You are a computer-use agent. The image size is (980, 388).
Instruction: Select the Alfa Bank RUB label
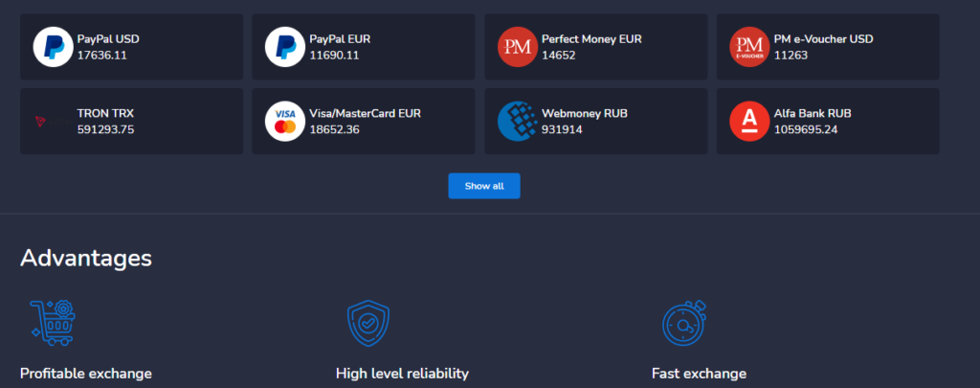pos(813,113)
